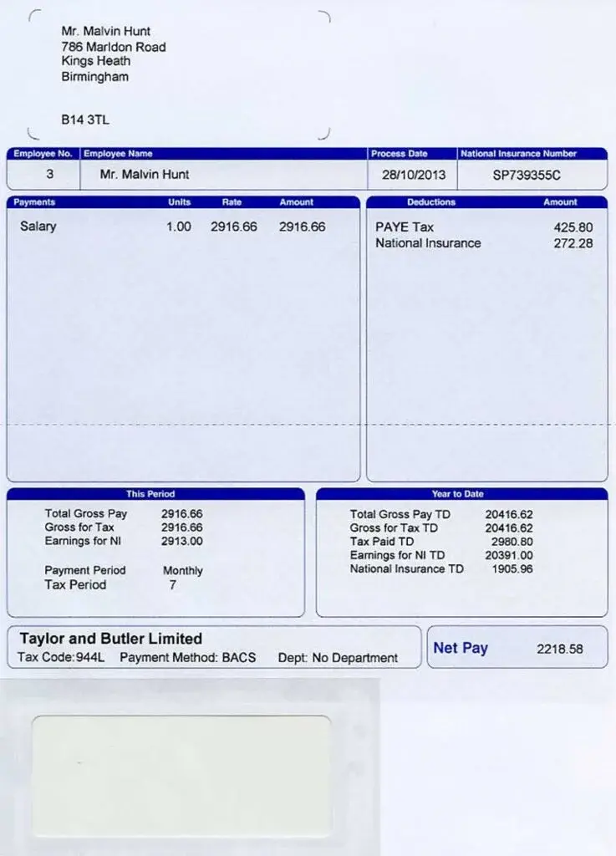Click the National Insurance amount '272.28'

[x=573, y=243]
